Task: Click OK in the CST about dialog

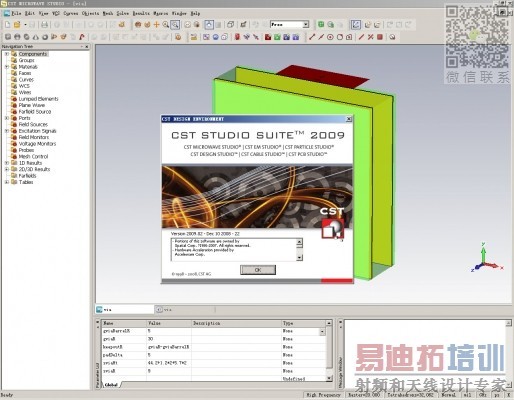Action: coord(258,270)
